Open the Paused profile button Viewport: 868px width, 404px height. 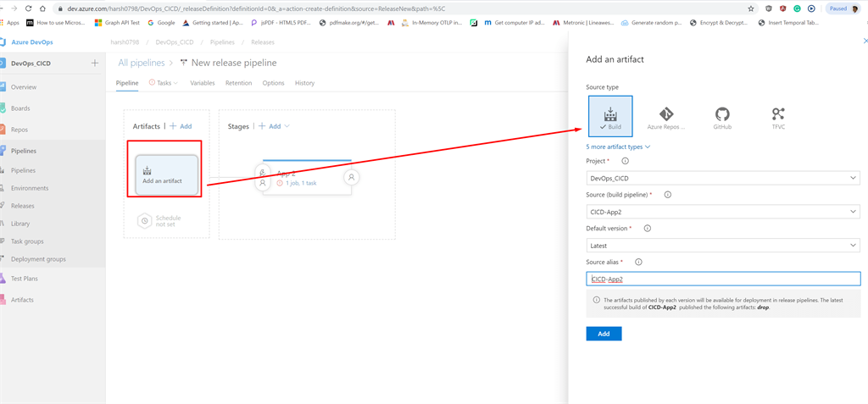[x=843, y=8]
